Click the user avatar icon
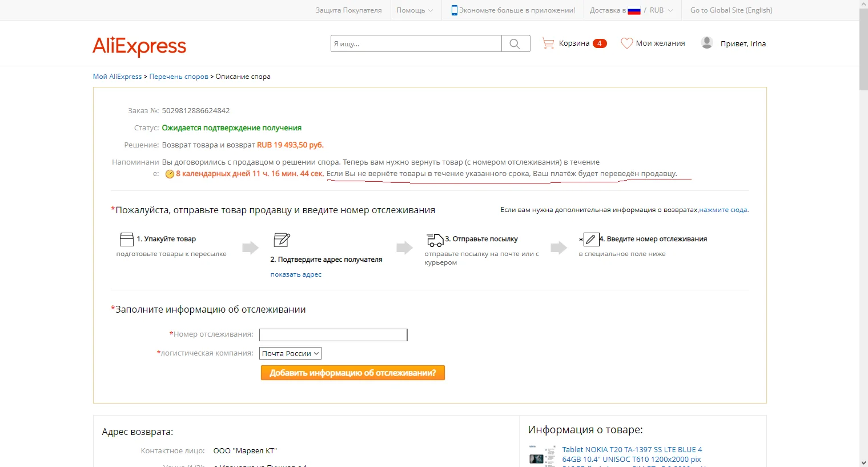The image size is (868, 467). [x=707, y=43]
